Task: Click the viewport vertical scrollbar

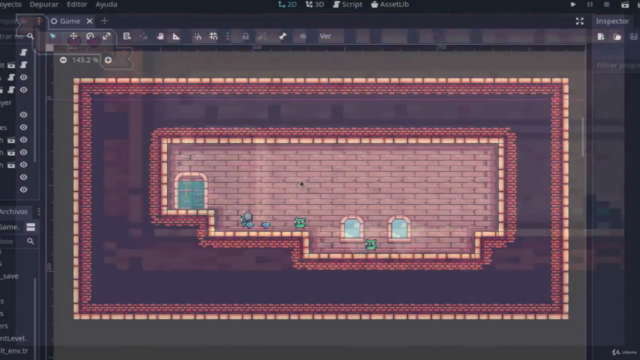Action: click(582, 137)
